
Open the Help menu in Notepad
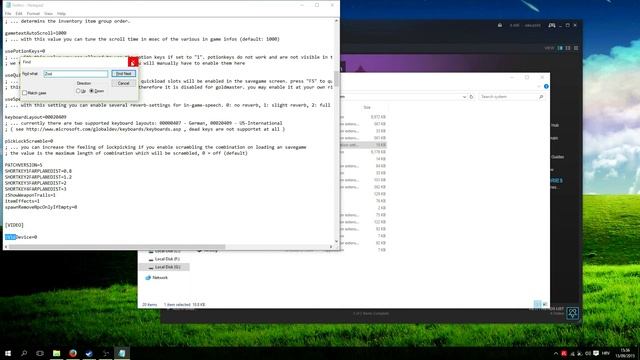click(61, 13)
